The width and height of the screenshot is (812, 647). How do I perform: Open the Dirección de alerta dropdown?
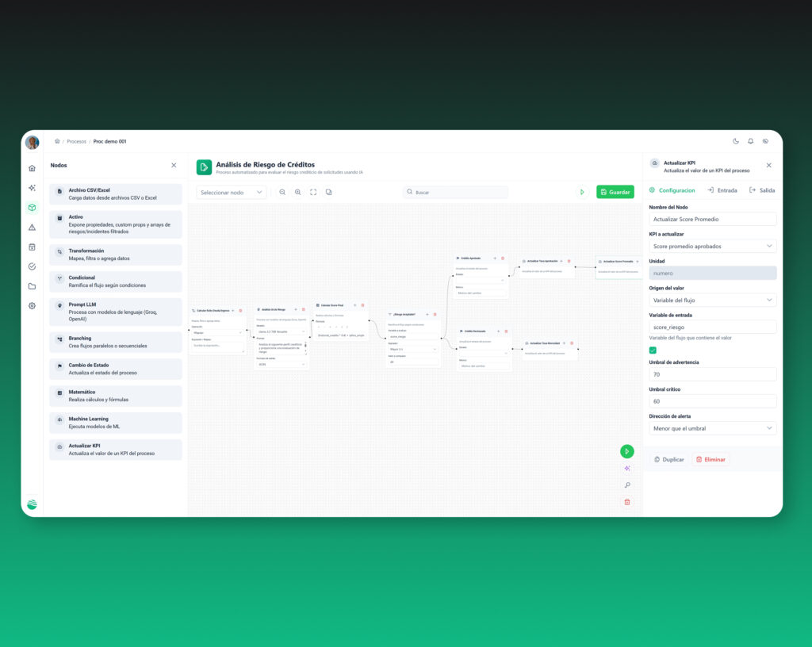tap(713, 429)
